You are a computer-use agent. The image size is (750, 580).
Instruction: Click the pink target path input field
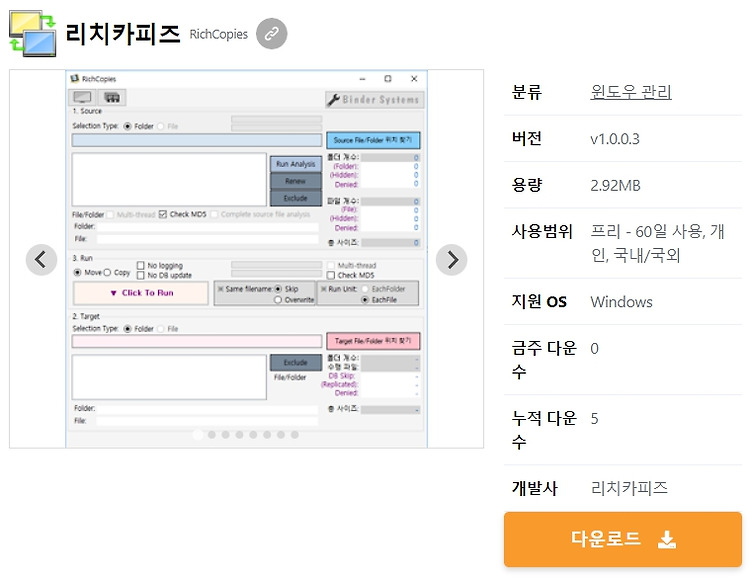click(197, 341)
